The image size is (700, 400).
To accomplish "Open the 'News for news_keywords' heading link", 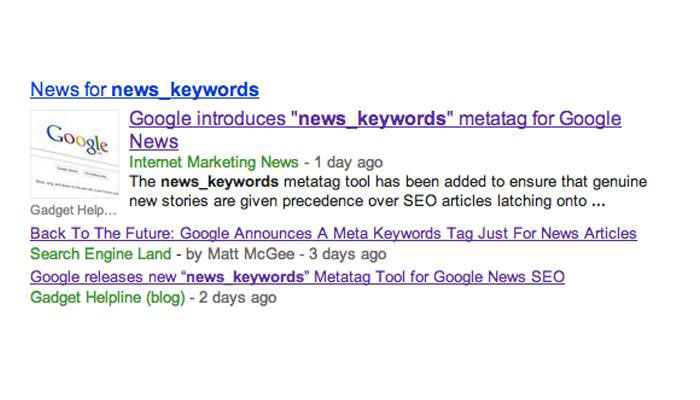I will click(145, 90).
